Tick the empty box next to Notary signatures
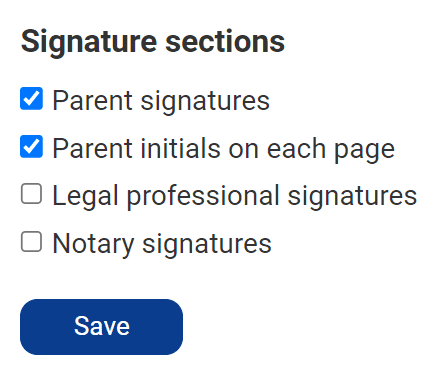Image resolution: width=434 pixels, height=376 pixels. pos(31,242)
